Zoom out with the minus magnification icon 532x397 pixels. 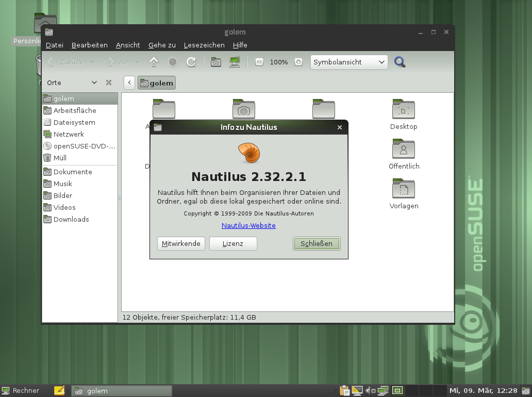pos(259,61)
